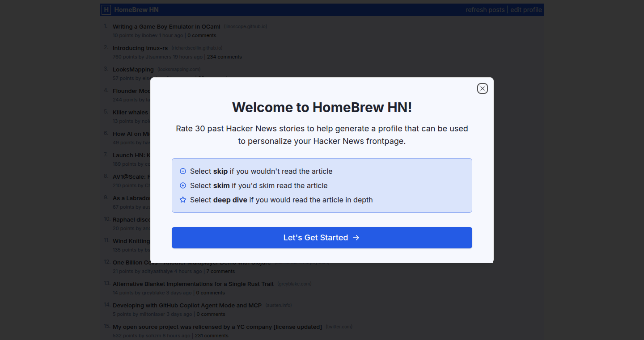The width and height of the screenshot is (644, 340).
Task: Click the greyblake.com domain link
Action: click(x=294, y=284)
